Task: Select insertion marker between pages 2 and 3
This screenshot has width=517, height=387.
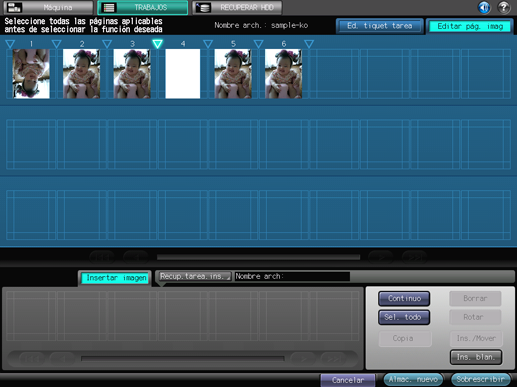Action: click(x=107, y=44)
